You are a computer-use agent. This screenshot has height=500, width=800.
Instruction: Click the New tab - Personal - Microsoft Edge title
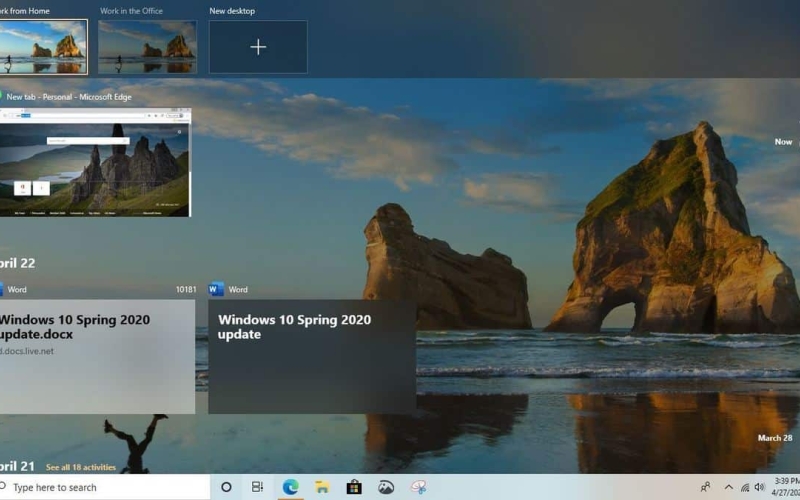pos(69,97)
